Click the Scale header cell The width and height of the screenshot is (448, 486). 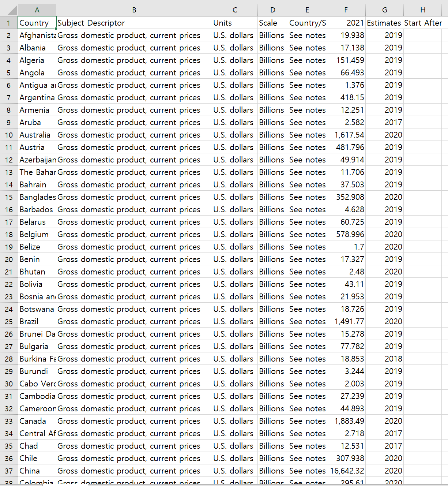tap(272, 23)
